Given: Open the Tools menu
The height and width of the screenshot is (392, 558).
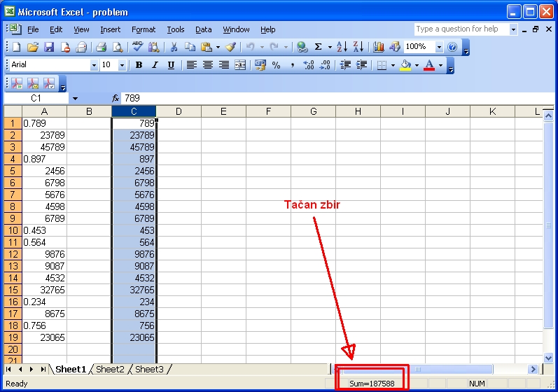Looking at the screenshot, I should (x=176, y=29).
